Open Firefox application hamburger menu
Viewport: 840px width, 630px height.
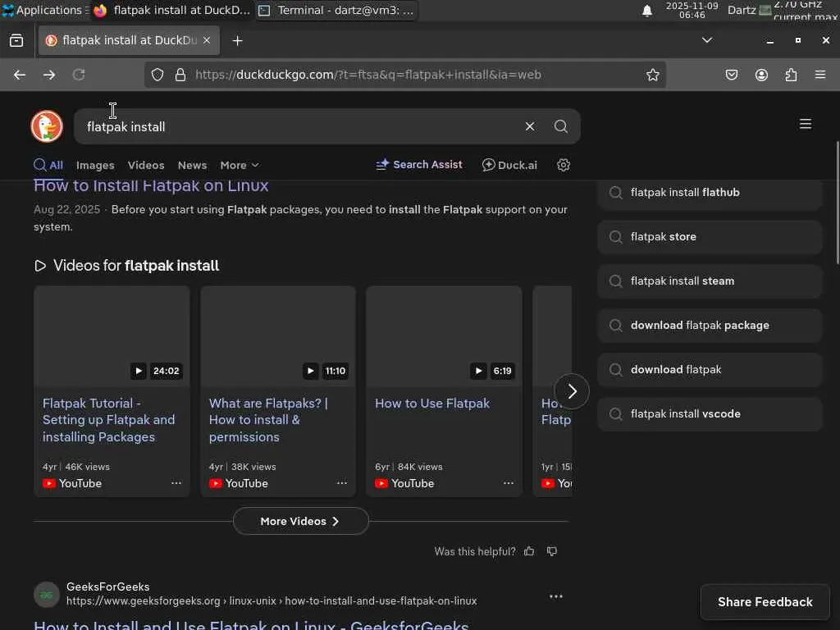820,75
